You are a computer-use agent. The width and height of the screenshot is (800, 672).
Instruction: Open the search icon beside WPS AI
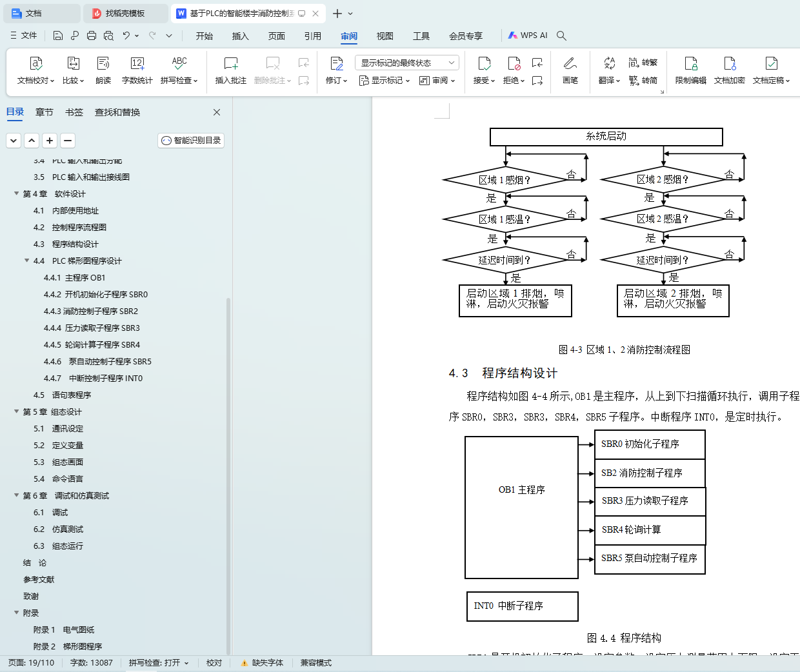tap(561, 36)
